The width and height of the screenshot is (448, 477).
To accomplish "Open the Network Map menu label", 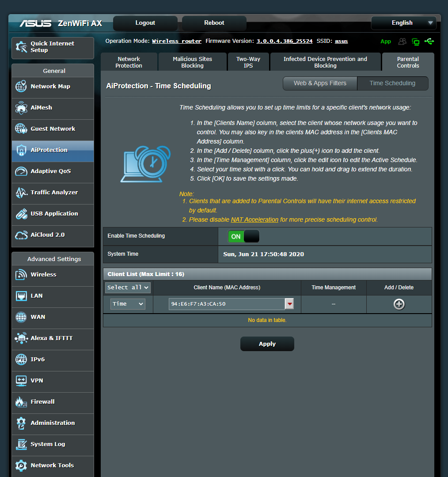I will tap(50, 87).
